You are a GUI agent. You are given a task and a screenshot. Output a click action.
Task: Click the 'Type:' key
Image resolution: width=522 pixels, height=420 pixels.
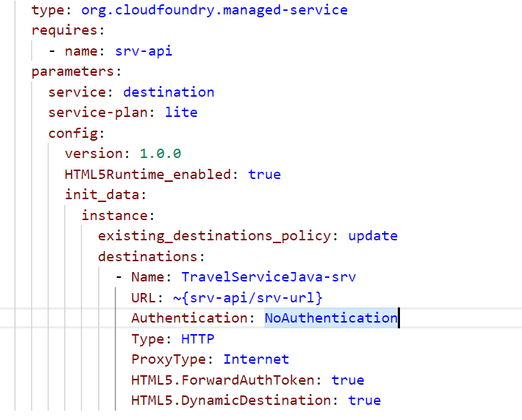(152, 339)
